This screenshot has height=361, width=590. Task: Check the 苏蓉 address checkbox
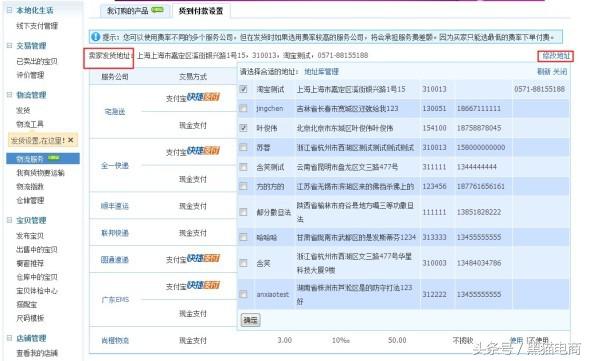(244, 147)
